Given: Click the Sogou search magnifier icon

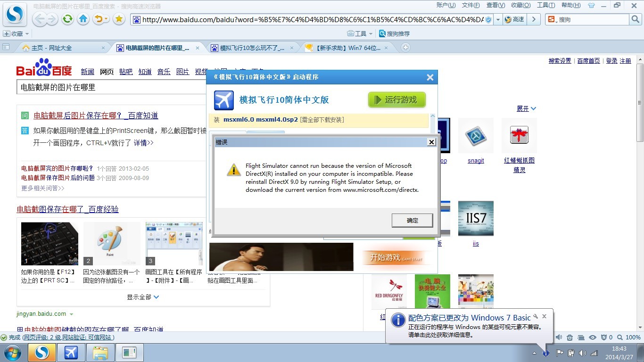Looking at the screenshot, I should [x=635, y=19].
